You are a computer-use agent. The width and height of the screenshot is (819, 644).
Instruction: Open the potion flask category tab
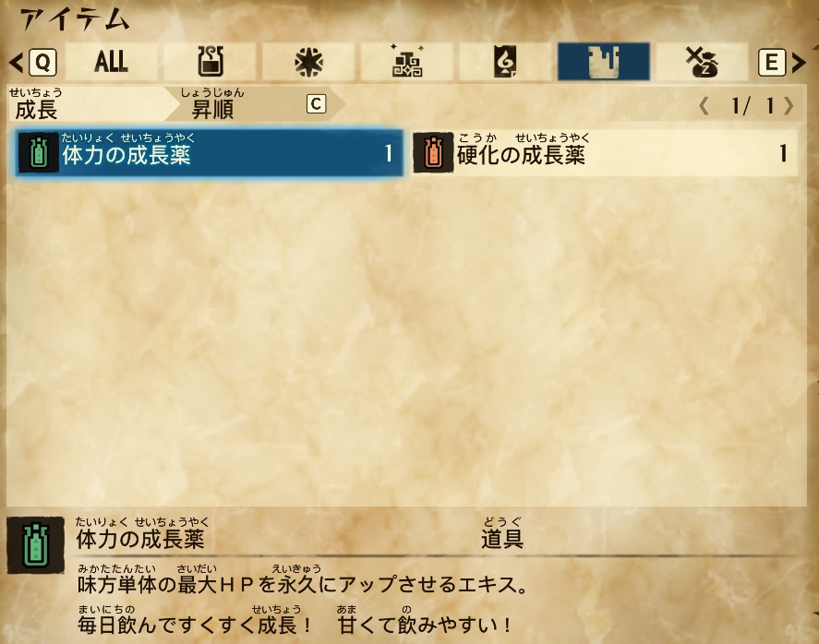coord(210,62)
